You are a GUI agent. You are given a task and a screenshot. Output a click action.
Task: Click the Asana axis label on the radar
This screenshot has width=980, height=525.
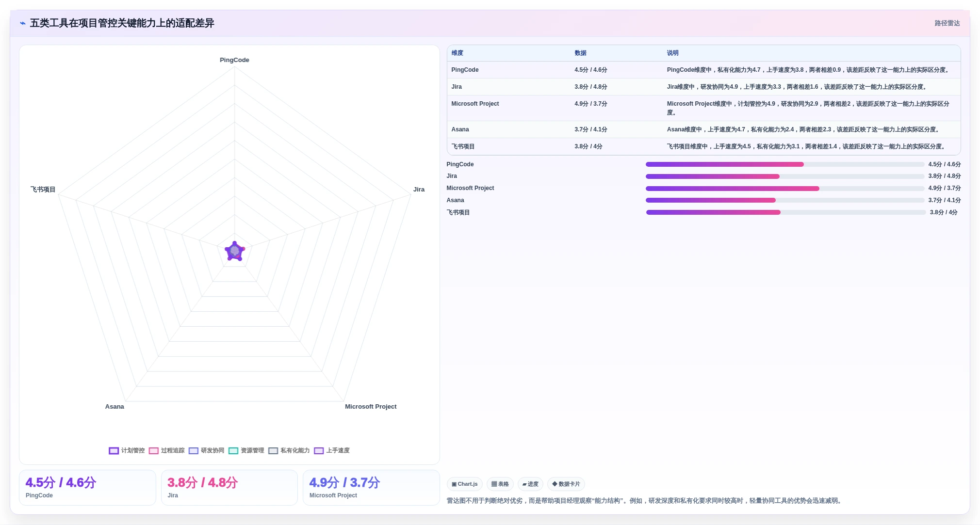(114, 407)
